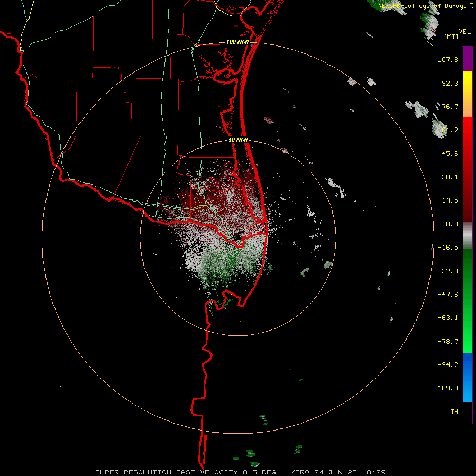
Task: Click the 14.5 velocity scale value
Action: [450, 200]
